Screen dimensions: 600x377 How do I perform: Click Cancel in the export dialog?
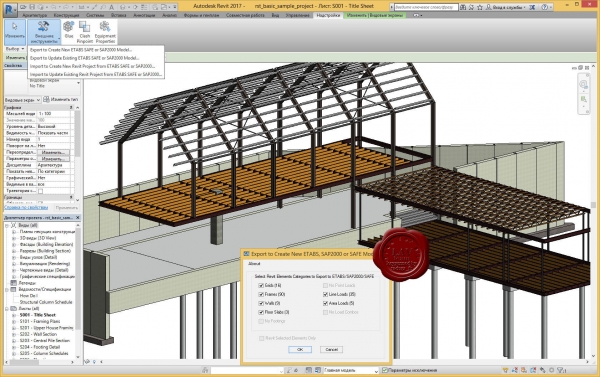(x=331, y=349)
